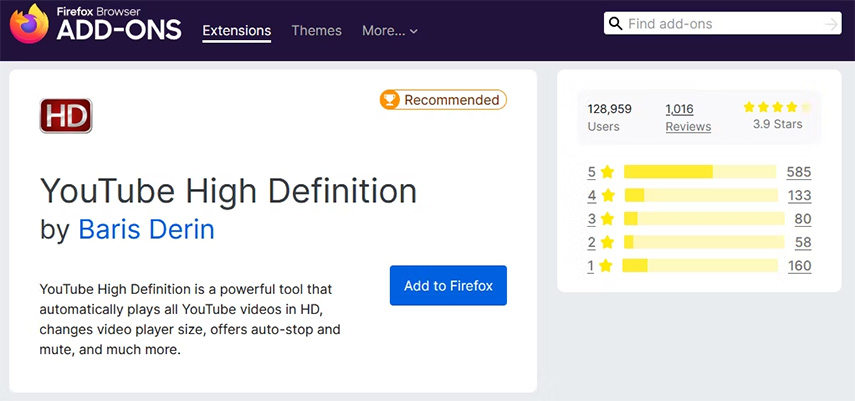Open the 133 four-star reviews count
The height and width of the screenshot is (401, 855).
click(x=800, y=195)
